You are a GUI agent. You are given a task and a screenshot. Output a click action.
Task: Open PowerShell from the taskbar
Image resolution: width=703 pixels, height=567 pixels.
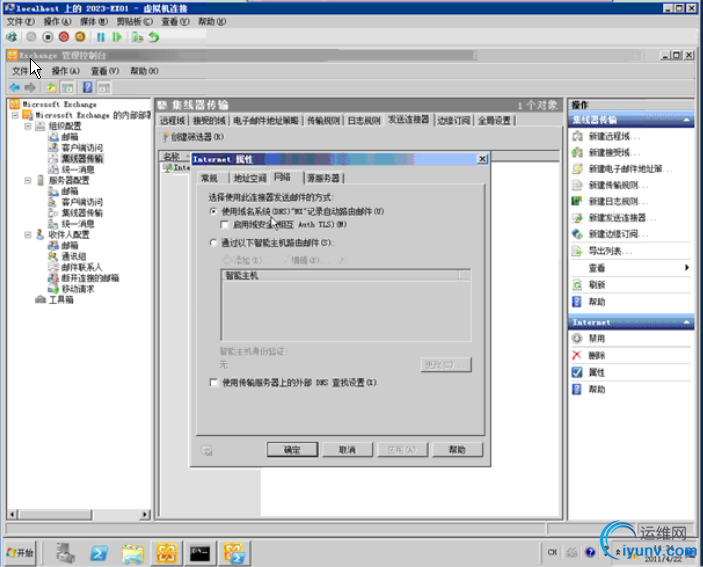click(x=99, y=553)
